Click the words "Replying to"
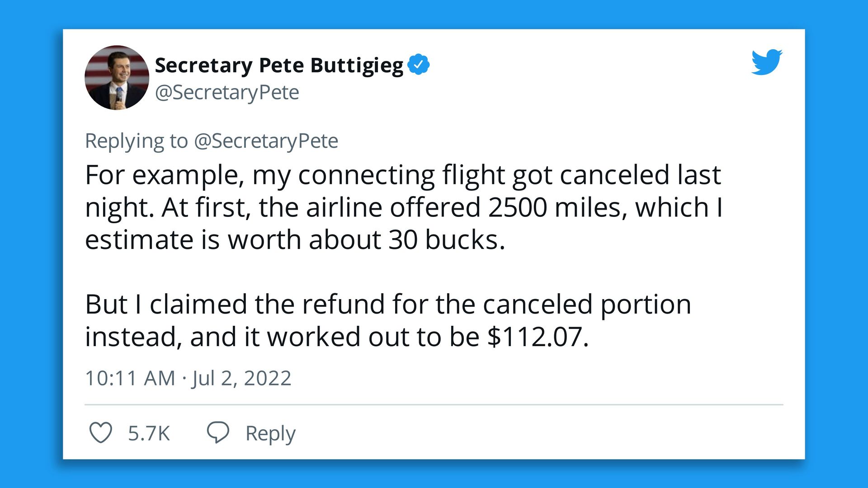Image resolution: width=868 pixels, height=488 pixels. tap(136, 141)
